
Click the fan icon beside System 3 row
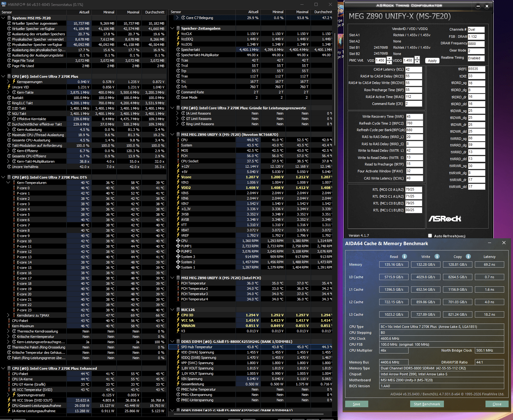pos(178,257)
